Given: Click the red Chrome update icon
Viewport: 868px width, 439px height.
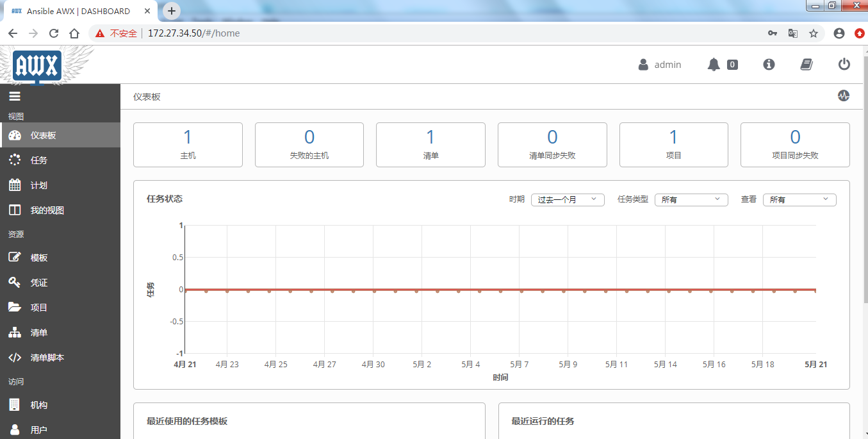Looking at the screenshot, I should tap(860, 33).
